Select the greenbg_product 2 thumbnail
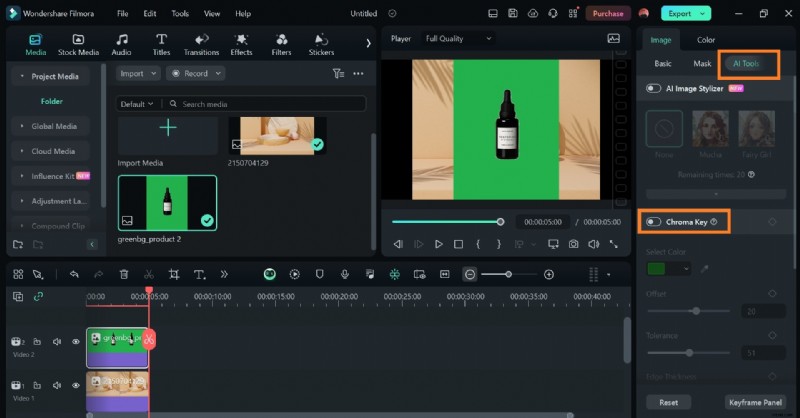The height and width of the screenshot is (418, 800). (167, 203)
